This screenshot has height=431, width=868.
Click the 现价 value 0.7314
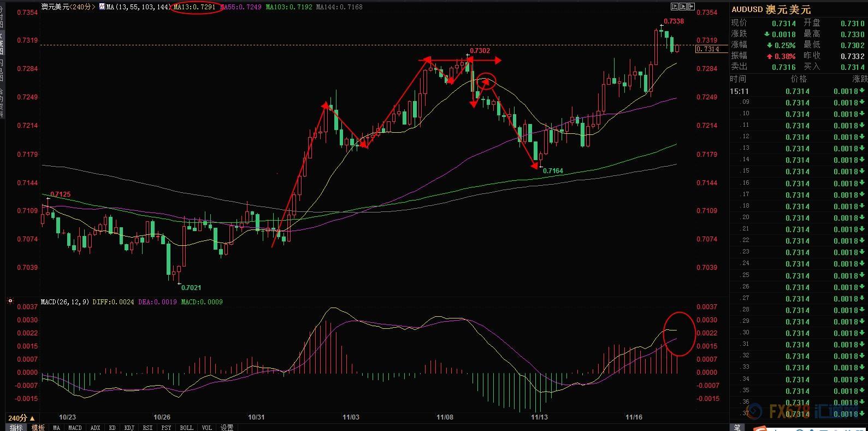tap(784, 23)
